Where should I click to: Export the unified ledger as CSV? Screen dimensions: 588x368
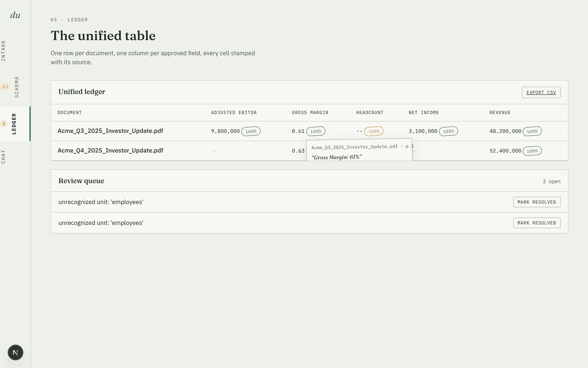[x=541, y=92]
